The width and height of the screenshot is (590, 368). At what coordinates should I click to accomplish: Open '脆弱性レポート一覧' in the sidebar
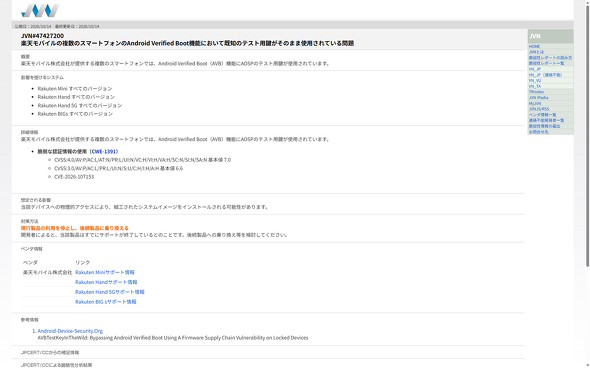tap(546, 63)
